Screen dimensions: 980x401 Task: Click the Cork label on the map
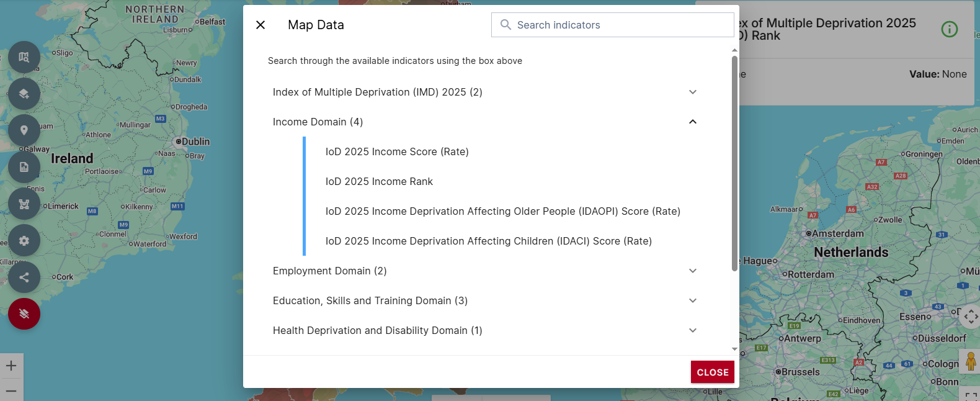point(65,277)
